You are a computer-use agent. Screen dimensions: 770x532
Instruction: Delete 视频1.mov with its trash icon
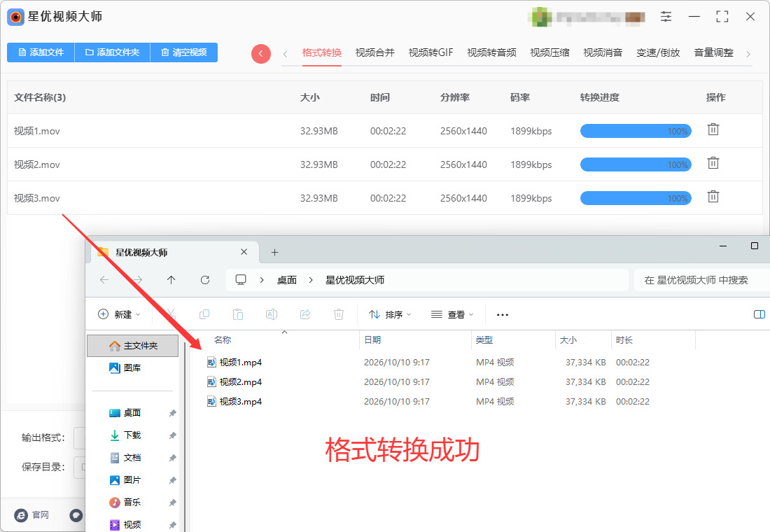coord(713,129)
